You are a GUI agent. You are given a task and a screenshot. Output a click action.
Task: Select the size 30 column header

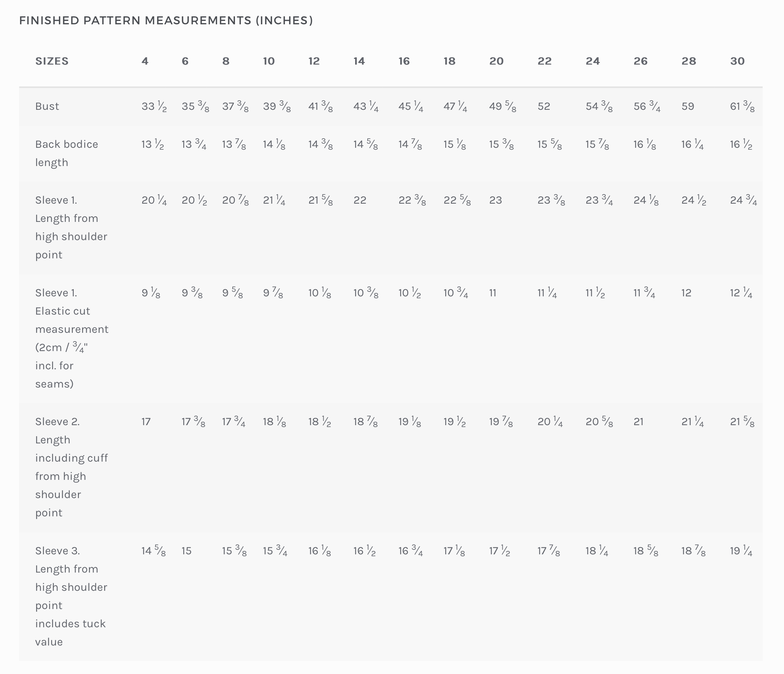click(737, 61)
